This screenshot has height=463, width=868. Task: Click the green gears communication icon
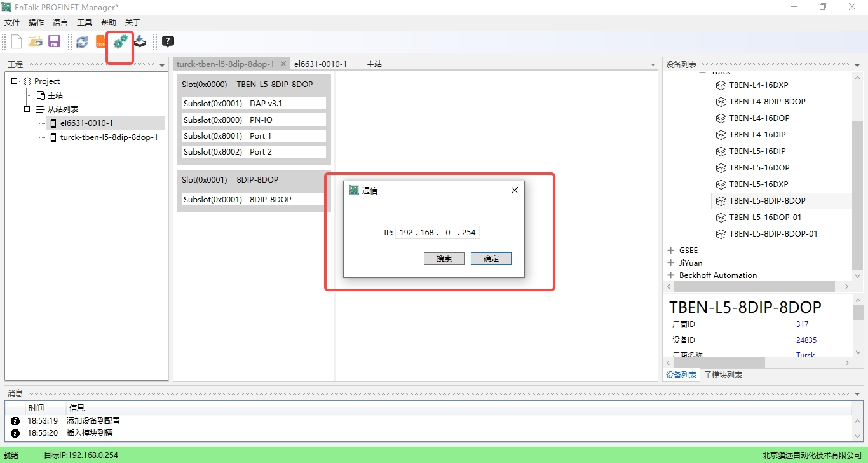(x=120, y=42)
